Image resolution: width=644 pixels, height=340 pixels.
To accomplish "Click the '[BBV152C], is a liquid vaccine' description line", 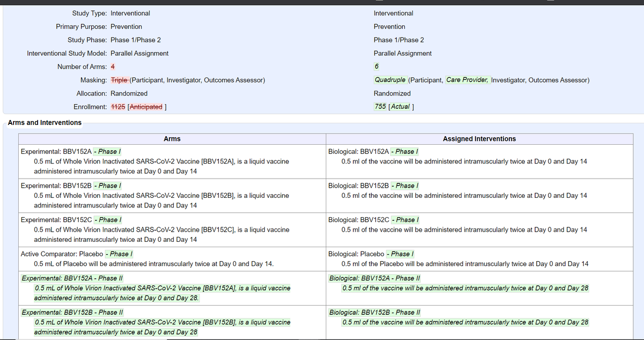I will [161, 230].
